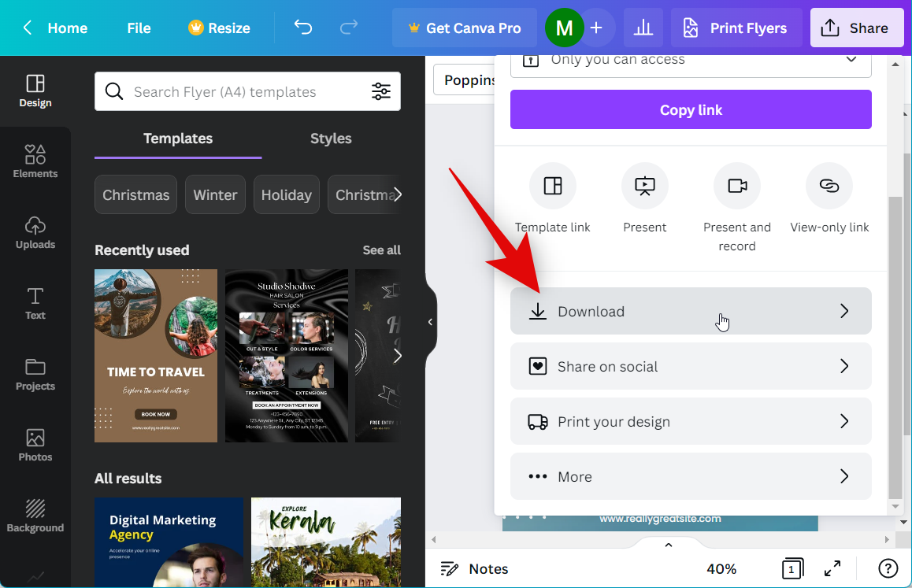Image resolution: width=912 pixels, height=588 pixels.
Task: Expand the Share on social option
Action: (691, 366)
